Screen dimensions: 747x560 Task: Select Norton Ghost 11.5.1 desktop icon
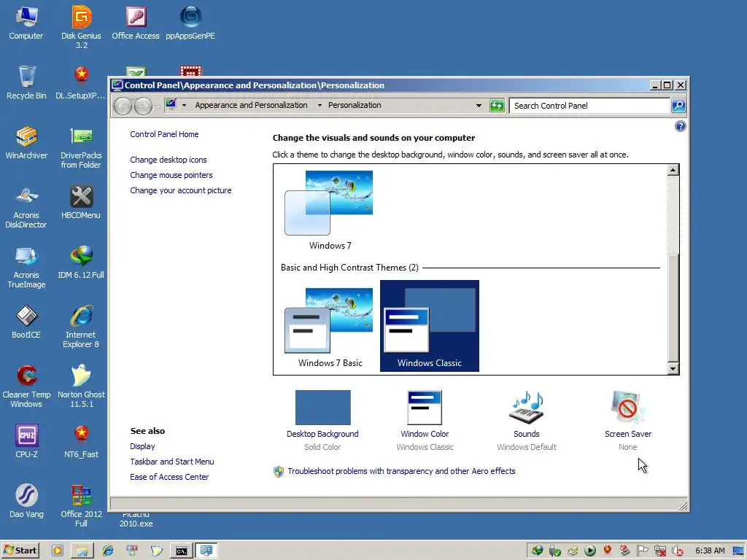tap(81, 386)
